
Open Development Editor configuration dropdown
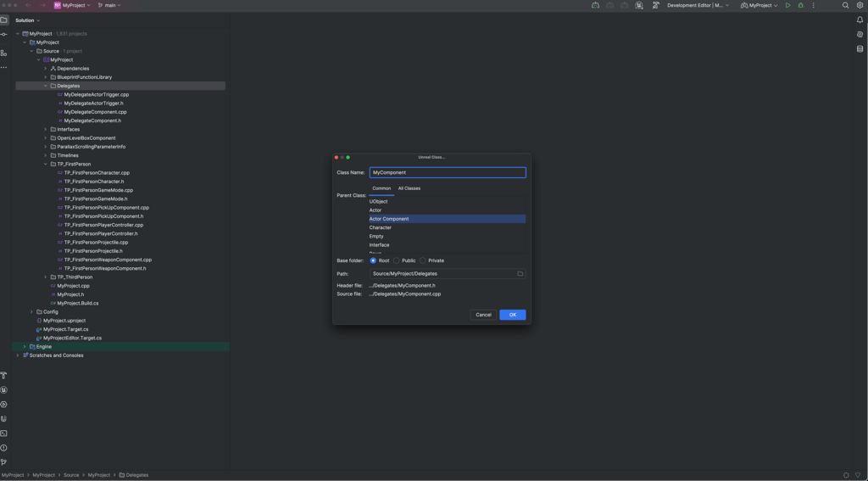click(698, 6)
